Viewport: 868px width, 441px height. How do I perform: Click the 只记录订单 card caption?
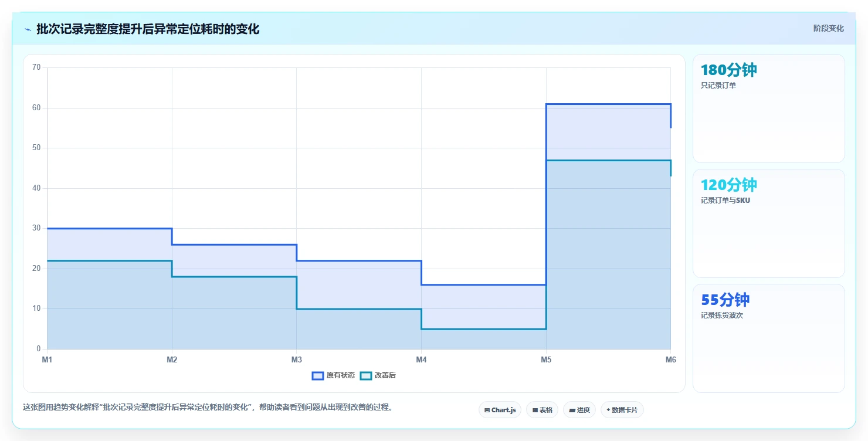pos(718,86)
